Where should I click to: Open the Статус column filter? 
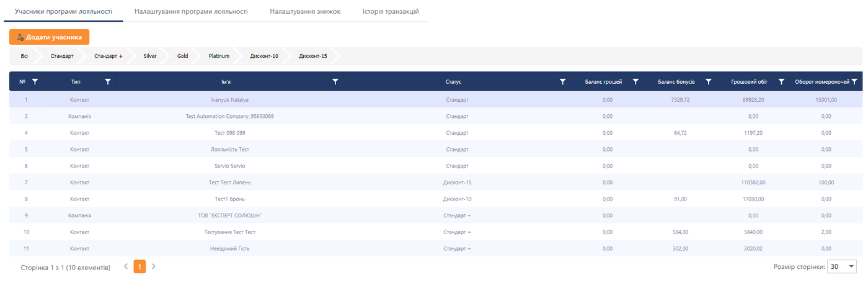click(563, 81)
